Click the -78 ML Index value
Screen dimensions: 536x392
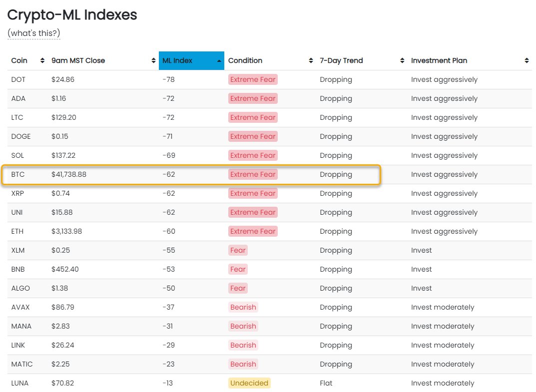pyautogui.click(x=168, y=79)
